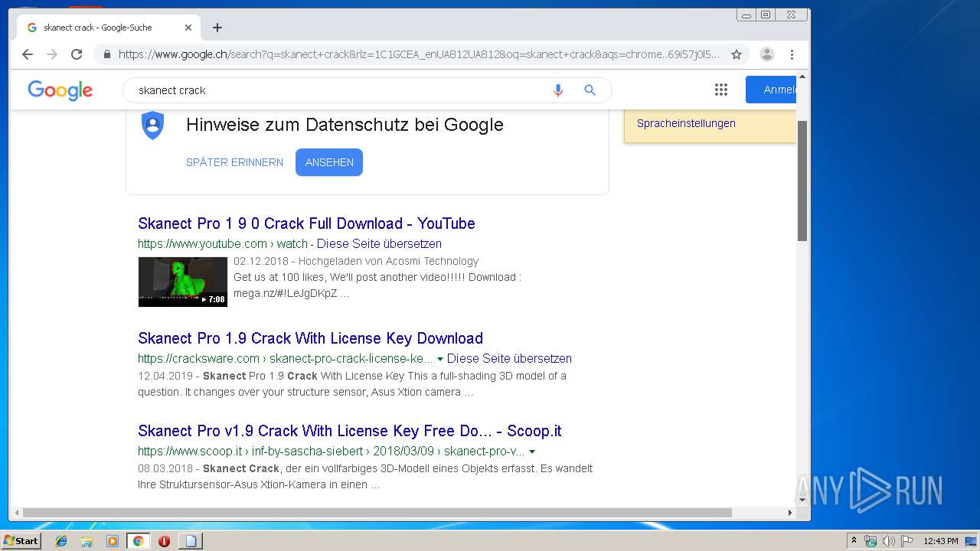Expand cracksware.com result dropdown arrow

click(x=440, y=359)
